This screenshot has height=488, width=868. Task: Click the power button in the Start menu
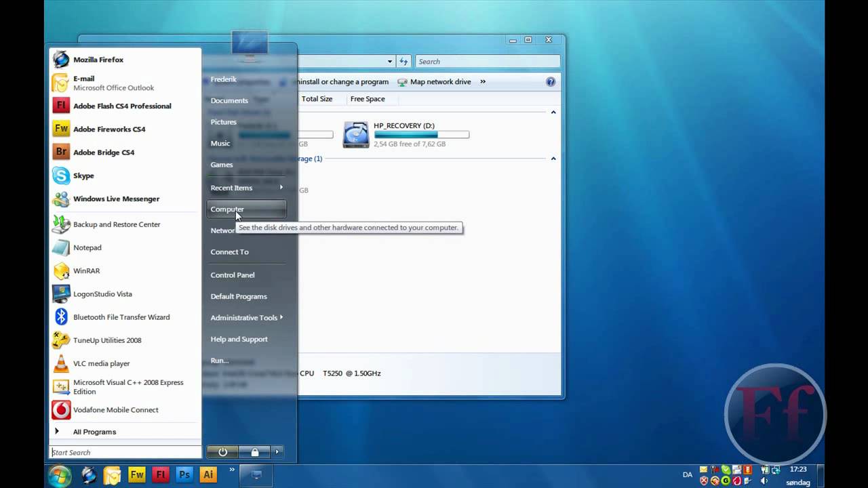(222, 451)
